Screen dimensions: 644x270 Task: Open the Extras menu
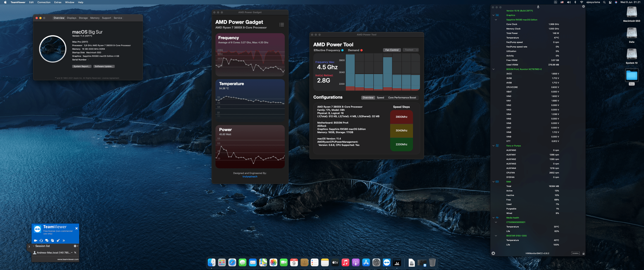click(58, 2)
